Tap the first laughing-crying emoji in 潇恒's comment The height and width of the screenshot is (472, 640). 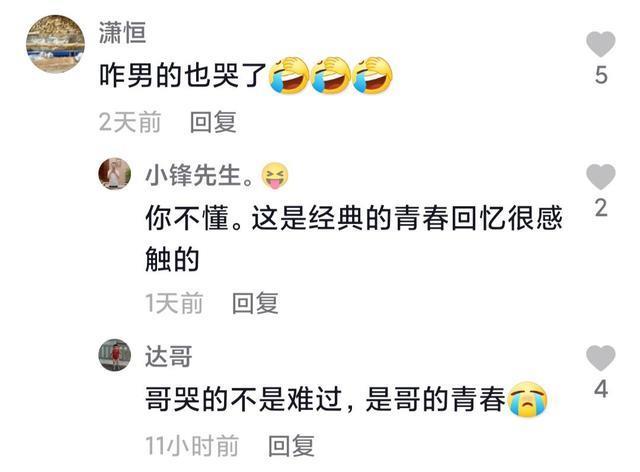(x=289, y=76)
